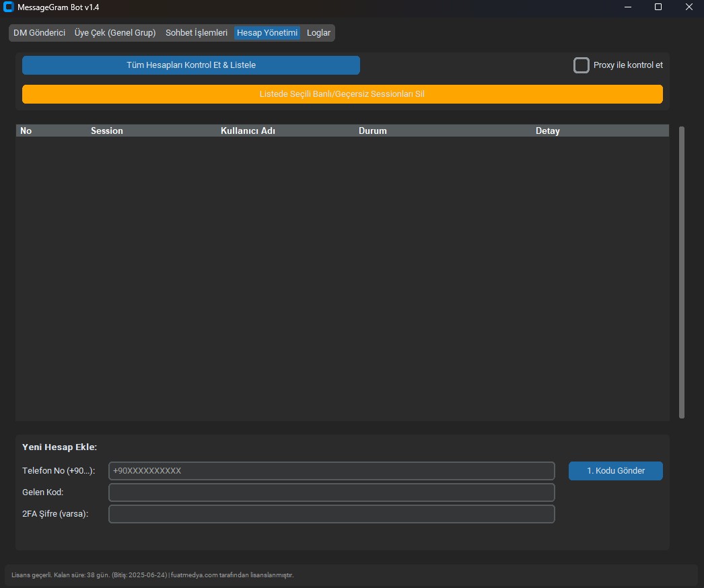
Task: Open the Sohbet İşlemleri tab
Action: click(x=197, y=32)
